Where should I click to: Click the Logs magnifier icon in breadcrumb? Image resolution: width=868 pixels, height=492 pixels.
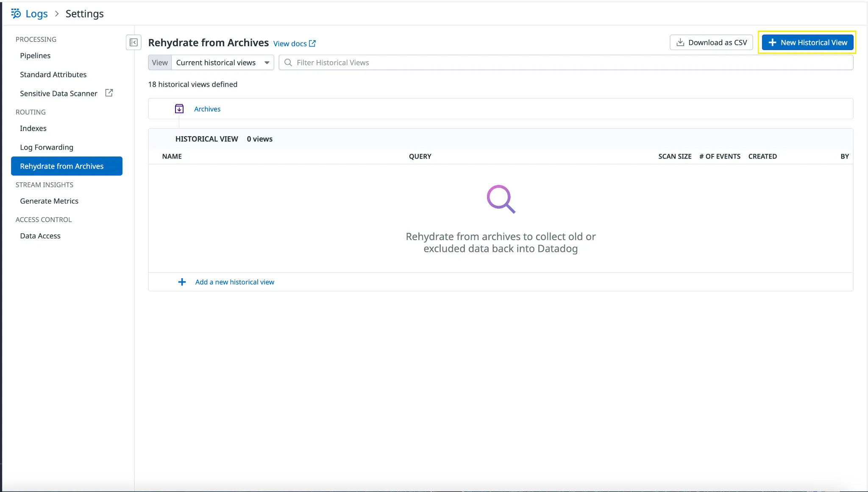[16, 14]
